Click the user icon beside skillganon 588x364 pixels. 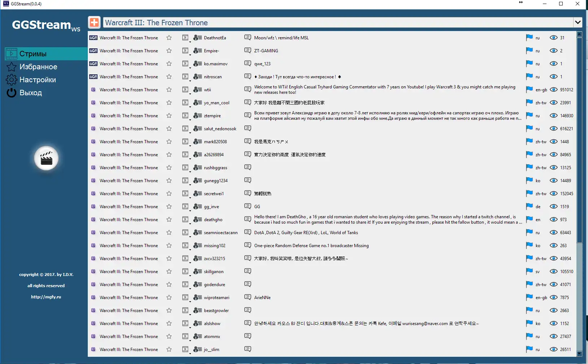(198, 271)
